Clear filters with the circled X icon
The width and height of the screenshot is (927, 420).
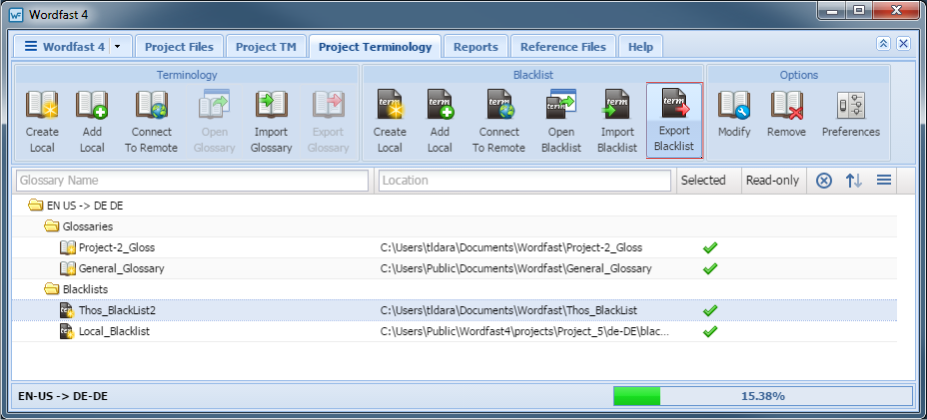(824, 180)
